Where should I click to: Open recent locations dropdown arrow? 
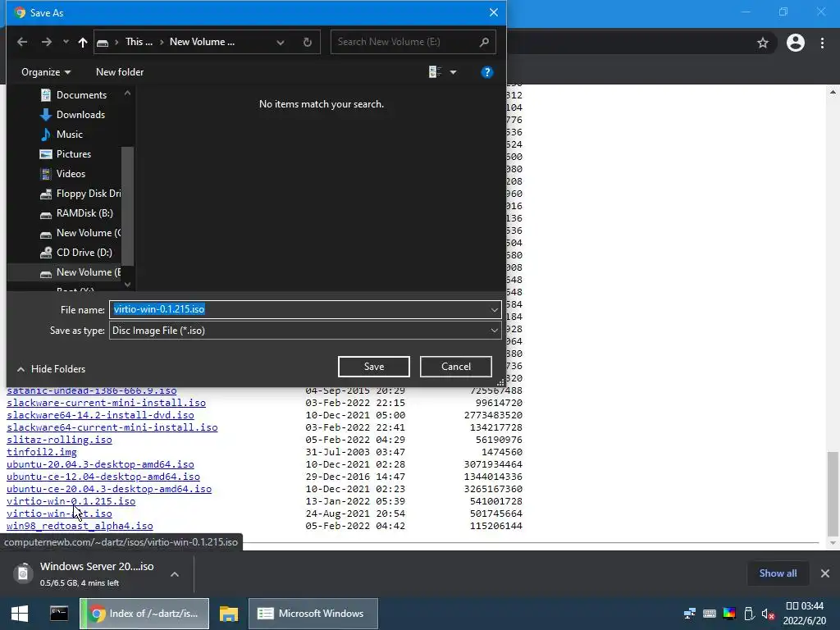[x=66, y=42]
